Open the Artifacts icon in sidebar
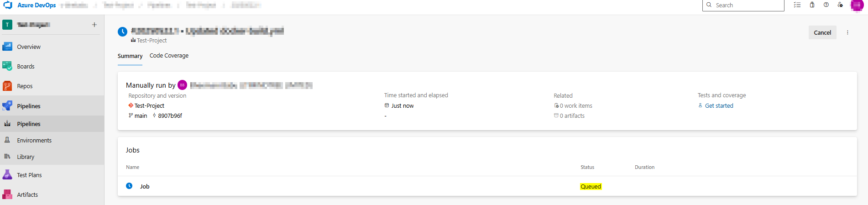The width and height of the screenshot is (868, 205). pyautogui.click(x=7, y=194)
